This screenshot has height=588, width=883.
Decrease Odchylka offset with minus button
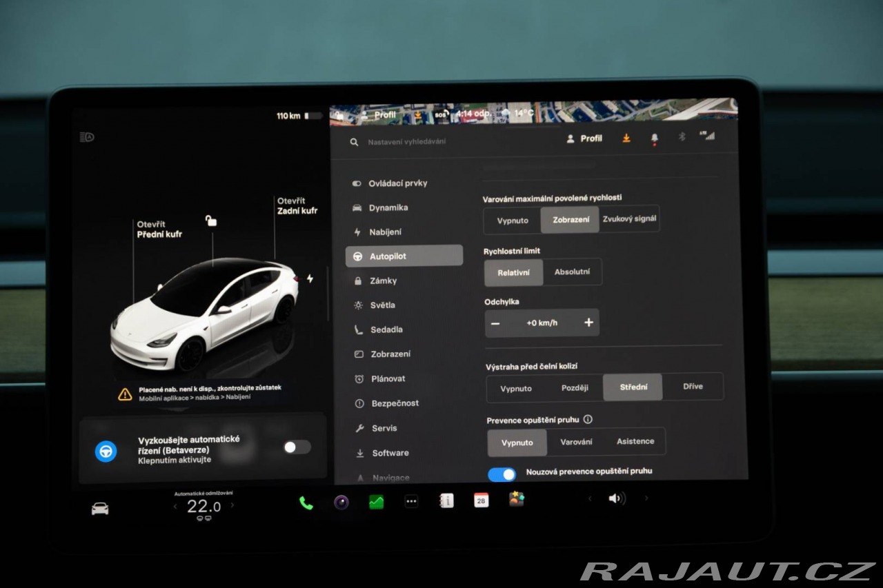coord(495,323)
